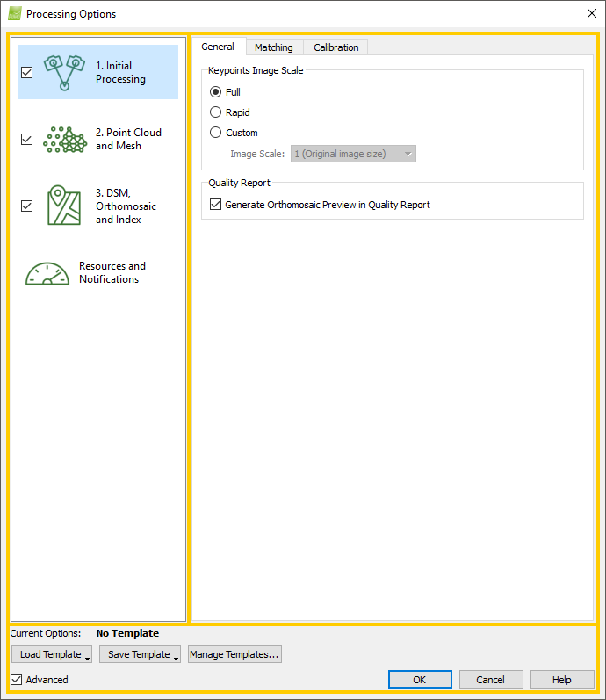Image resolution: width=606 pixels, height=700 pixels.
Task: Click the Manage Templates button
Action: click(x=234, y=654)
